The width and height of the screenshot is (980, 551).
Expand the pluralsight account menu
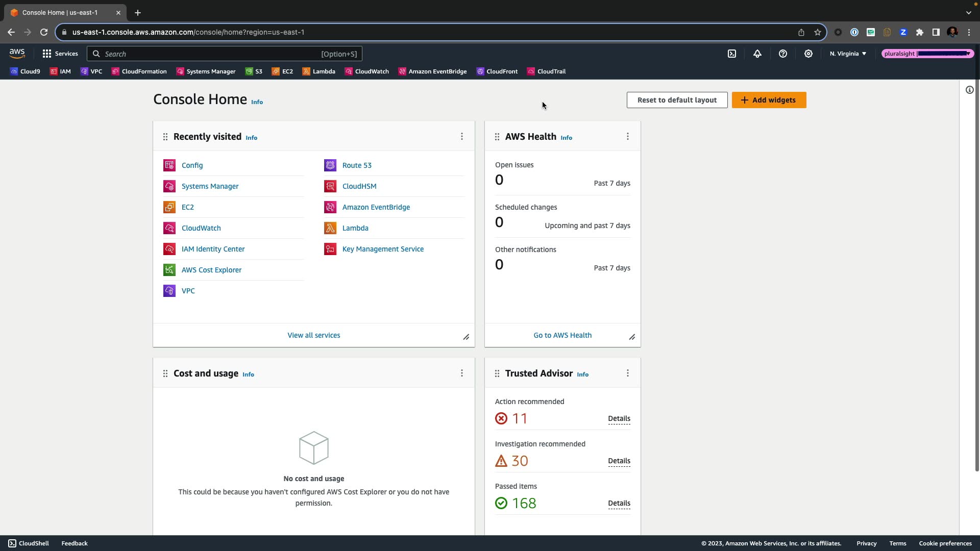tap(927, 54)
